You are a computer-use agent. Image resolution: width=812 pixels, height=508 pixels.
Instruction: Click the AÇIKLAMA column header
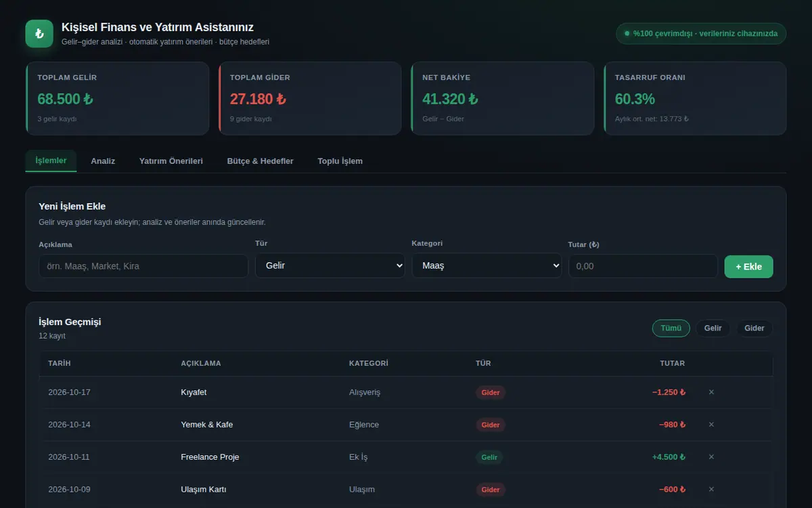click(x=201, y=364)
